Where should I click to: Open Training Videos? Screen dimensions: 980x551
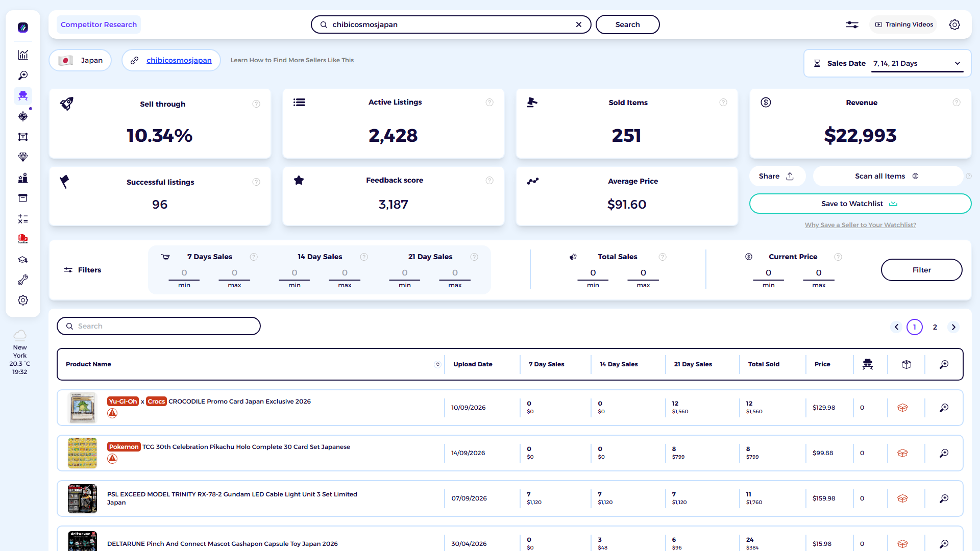903,24
